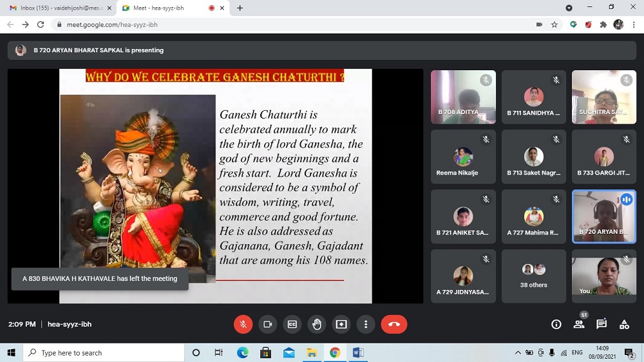Open Microsoft Word from the taskbar
644x362 pixels.
358,353
